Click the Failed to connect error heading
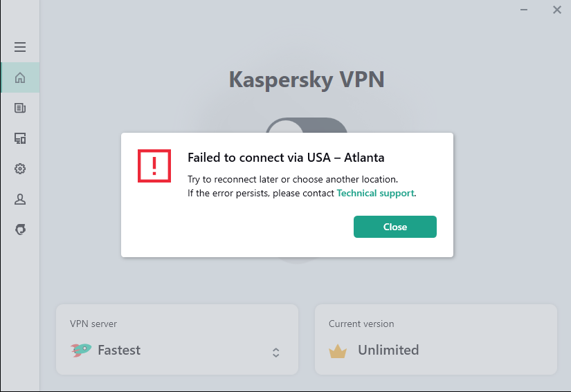This screenshot has width=571, height=392. pyautogui.click(x=286, y=158)
